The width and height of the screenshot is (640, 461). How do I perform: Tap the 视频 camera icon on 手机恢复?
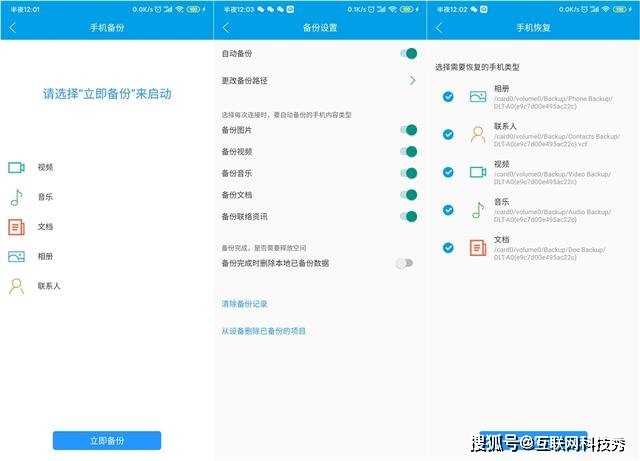(x=478, y=172)
